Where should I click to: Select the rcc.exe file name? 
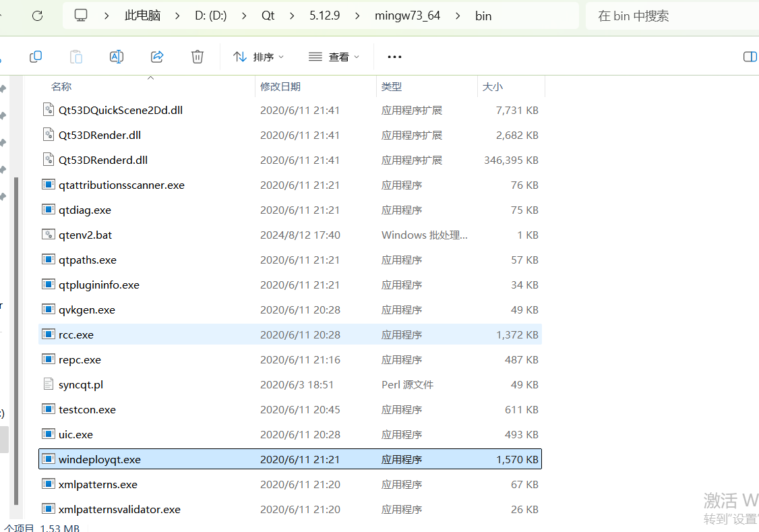76,334
